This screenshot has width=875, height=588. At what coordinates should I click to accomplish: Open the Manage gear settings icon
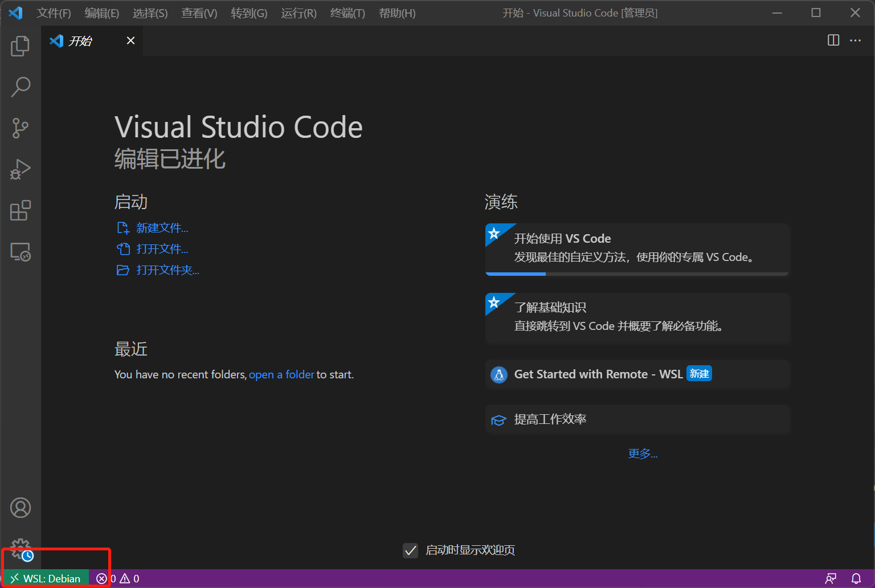pos(21,549)
